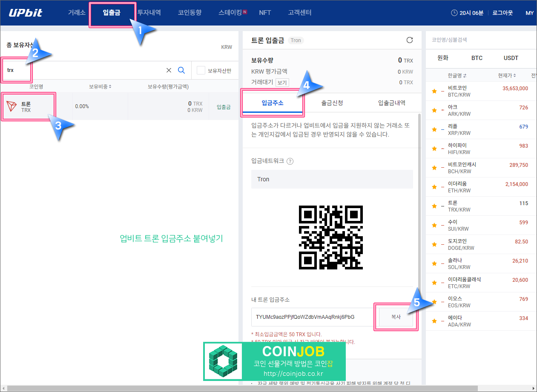The height and width of the screenshot is (392, 537).
Task: Toggle favorite star for 이더리움클래식
Action: point(434,283)
